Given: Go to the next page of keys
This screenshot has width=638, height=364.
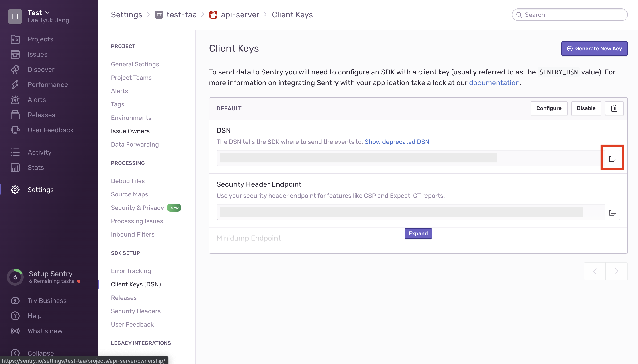Looking at the screenshot, I should point(616,271).
